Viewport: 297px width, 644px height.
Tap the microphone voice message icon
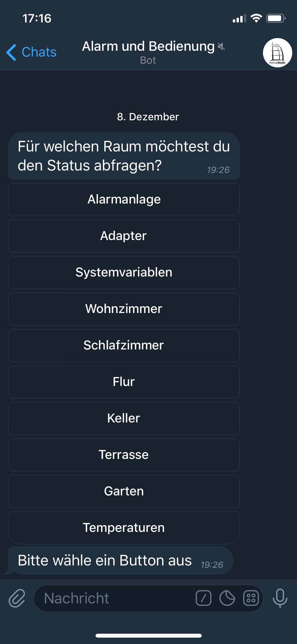click(x=280, y=598)
